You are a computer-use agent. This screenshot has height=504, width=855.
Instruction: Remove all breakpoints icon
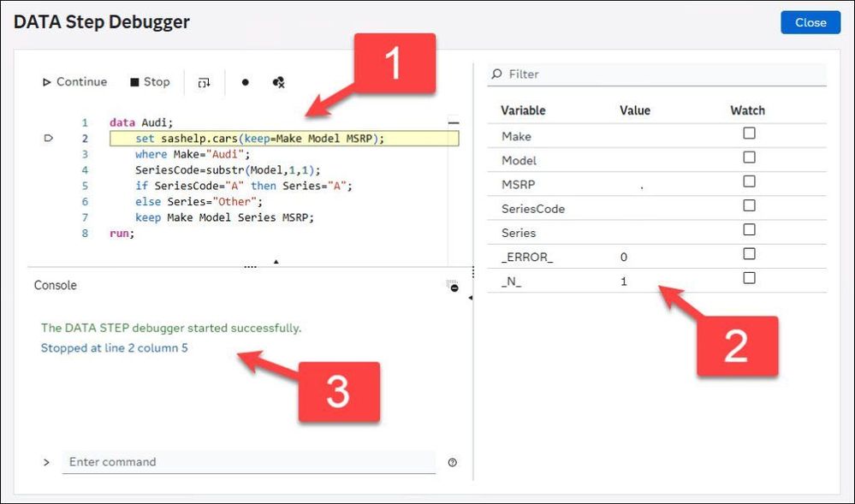click(x=278, y=82)
